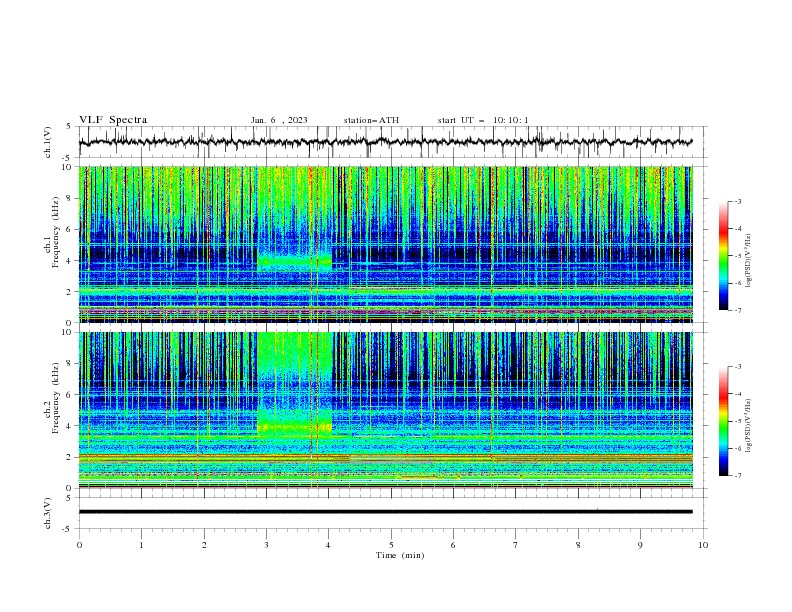Click the "Time (min)" axis label

pos(400,555)
